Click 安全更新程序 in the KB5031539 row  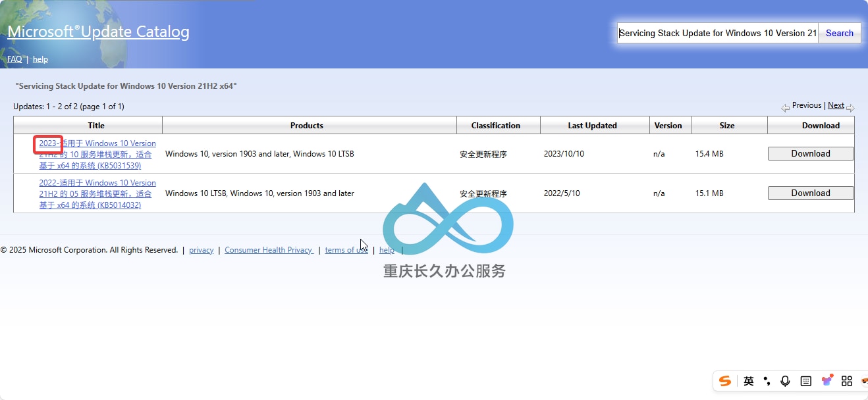[483, 154]
